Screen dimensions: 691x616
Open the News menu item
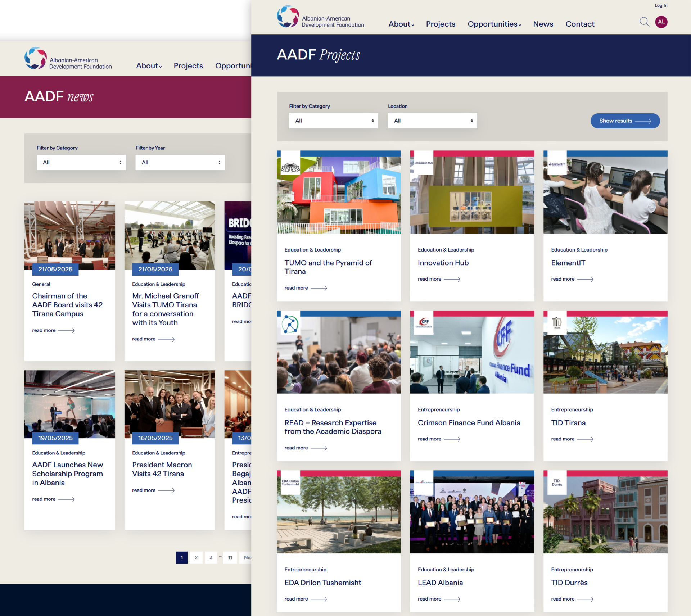tap(543, 24)
